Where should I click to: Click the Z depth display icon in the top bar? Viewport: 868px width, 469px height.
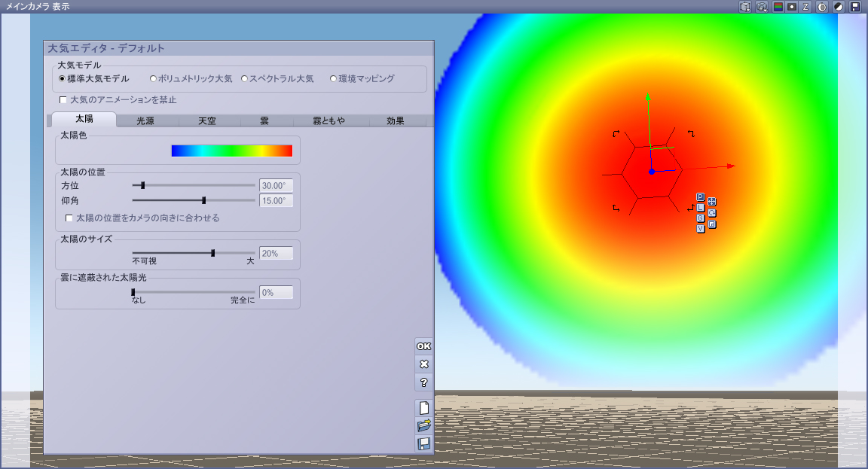[x=805, y=7]
